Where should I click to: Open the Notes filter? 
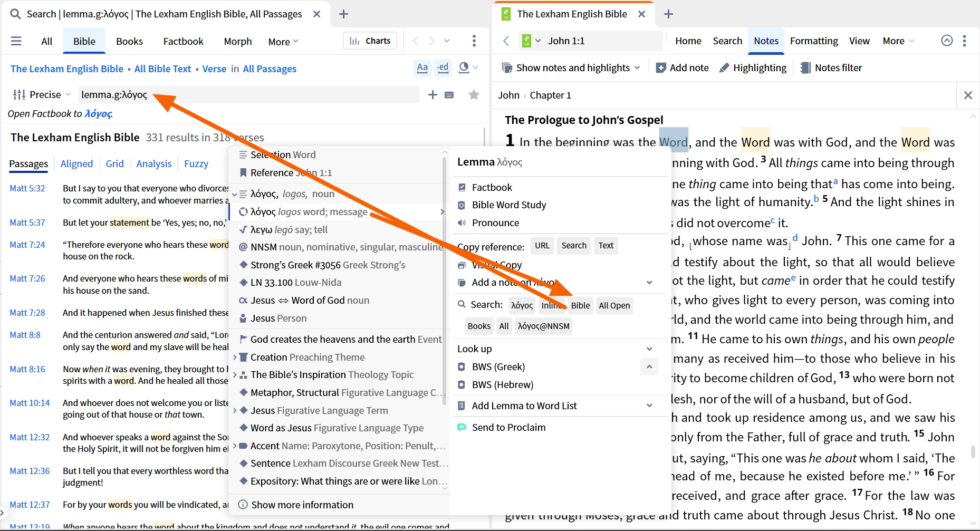click(x=831, y=67)
